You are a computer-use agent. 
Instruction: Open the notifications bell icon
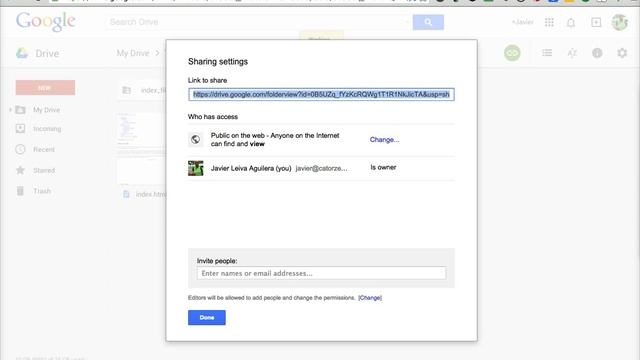point(571,22)
